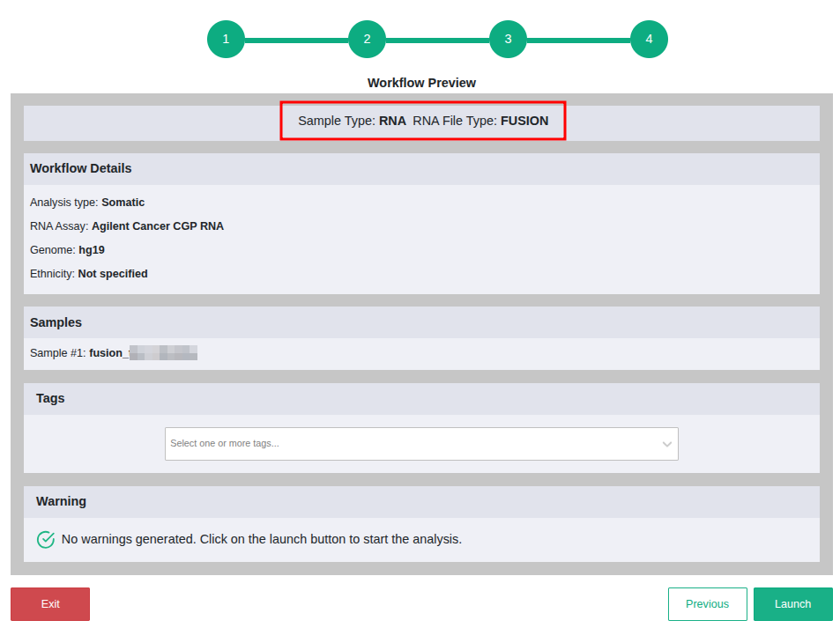Click the 'No warnings generated' message text
840x628 pixels.
[x=261, y=539]
